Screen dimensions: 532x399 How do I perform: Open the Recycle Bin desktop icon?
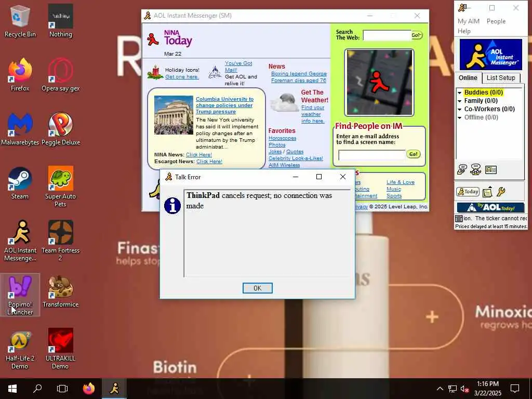pos(20,21)
